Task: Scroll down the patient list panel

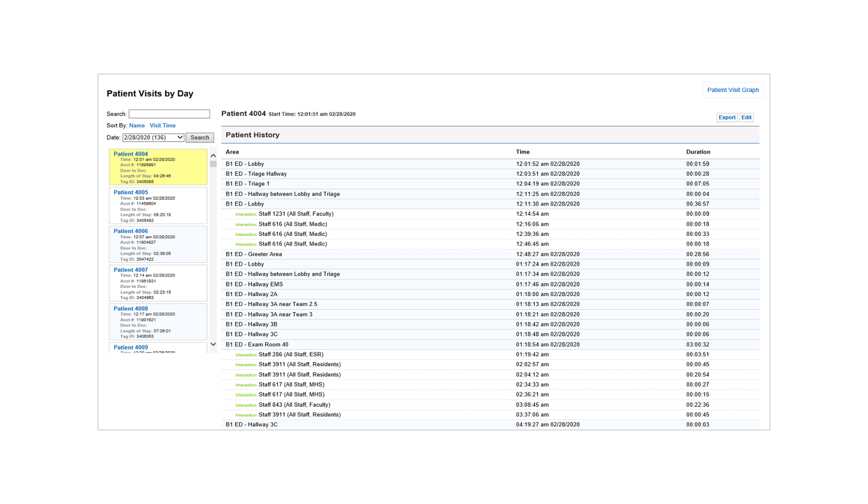Action: [x=214, y=344]
